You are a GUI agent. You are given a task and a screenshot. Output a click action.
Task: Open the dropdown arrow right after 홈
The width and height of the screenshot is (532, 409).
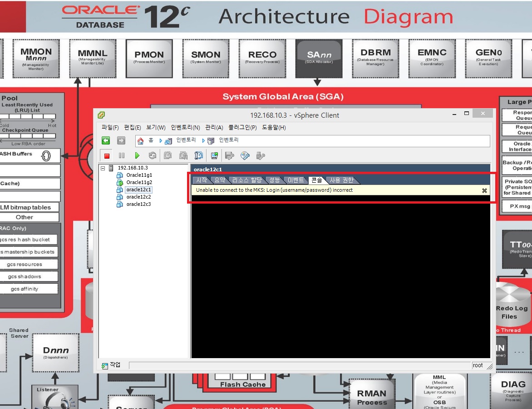[x=161, y=140]
